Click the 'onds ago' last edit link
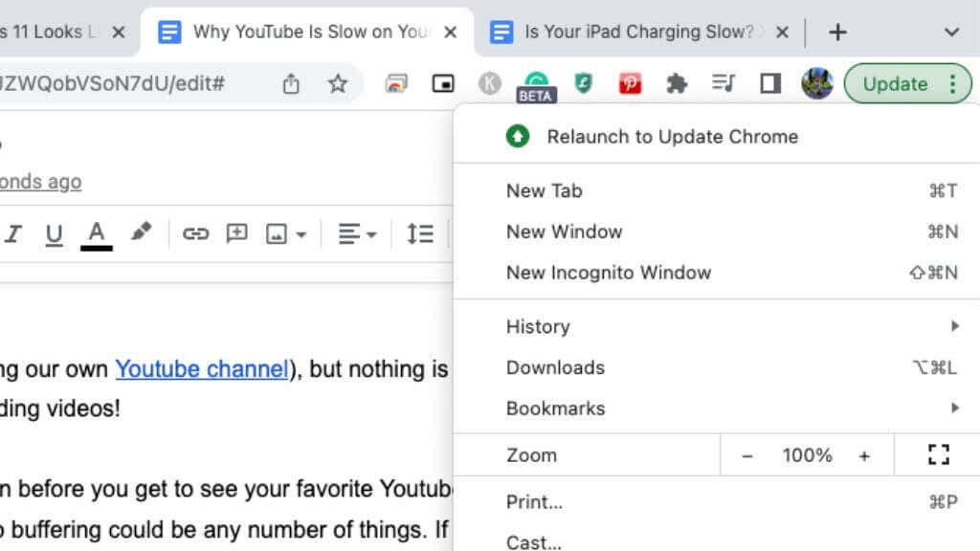The width and height of the screenshot is (980, 551). [x=40, y=182]
